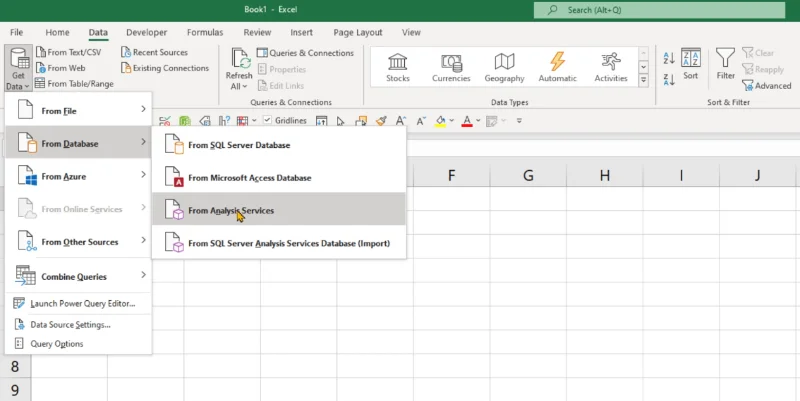The height and width of the screenshot is (401, 800).
Task: Expand the From File submenu
Action: click(78, 110)
